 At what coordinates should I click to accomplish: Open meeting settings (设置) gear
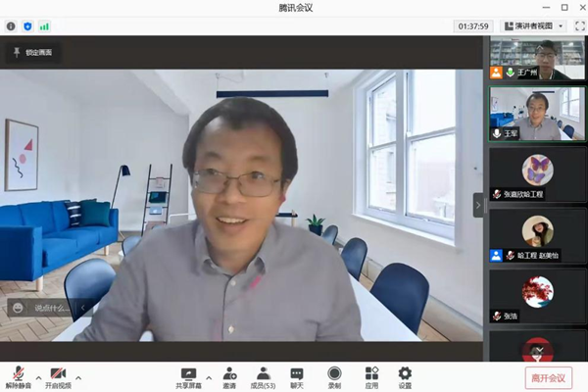point(405,376)
